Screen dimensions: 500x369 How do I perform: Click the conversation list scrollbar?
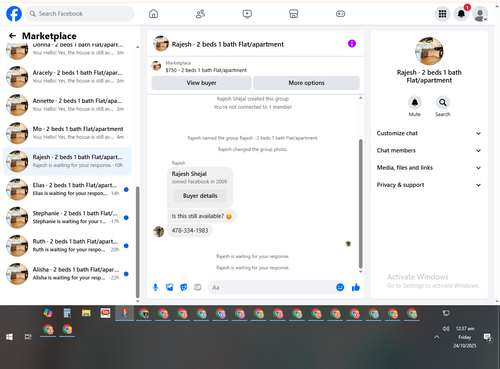click(x=137, y=242)
